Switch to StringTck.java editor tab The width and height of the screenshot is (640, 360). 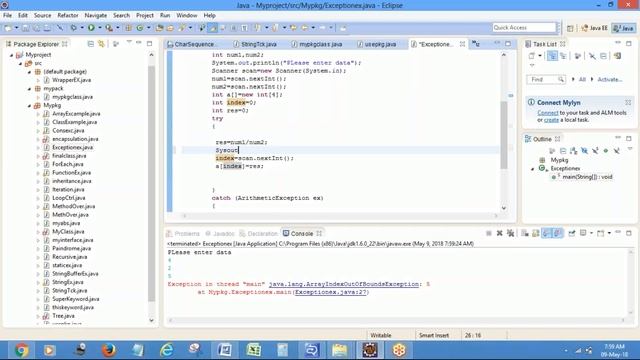258,44
